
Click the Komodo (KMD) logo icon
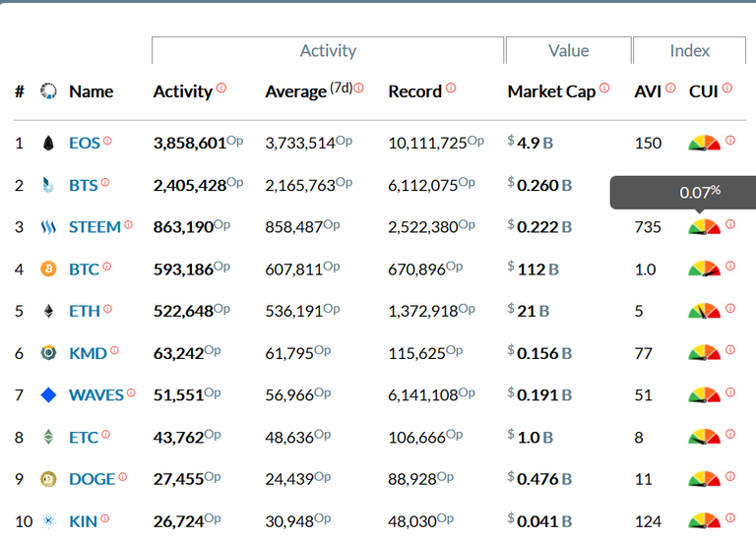click(48, 353)
